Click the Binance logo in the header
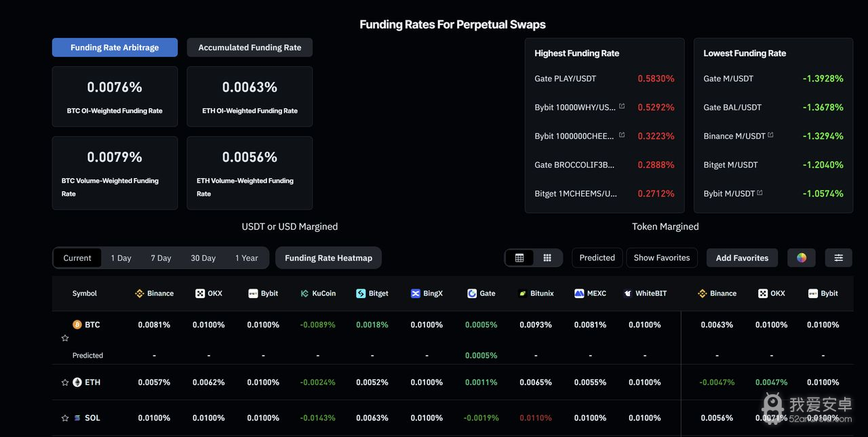Image resolution: width=868 pixels, height=437 pixels. click(140, 293)
